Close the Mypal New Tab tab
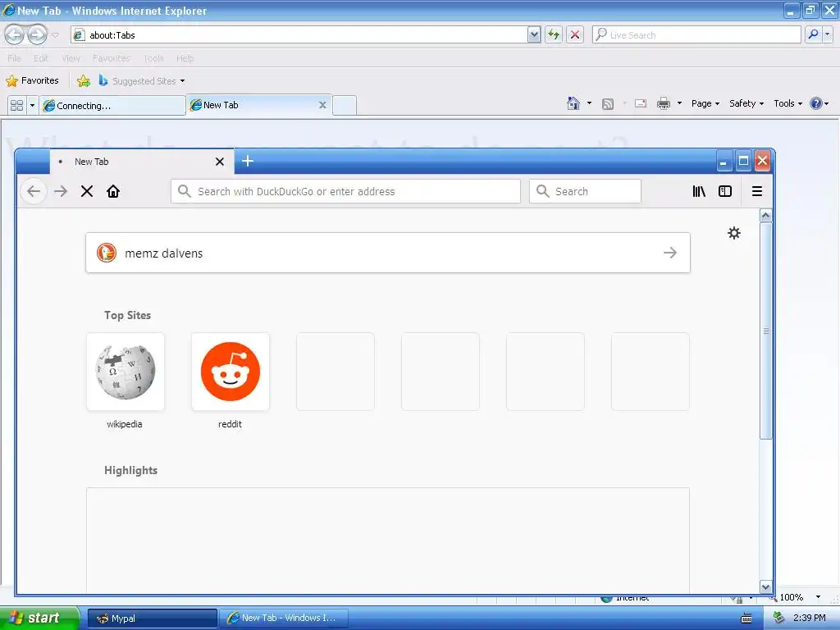Viewport: 840px width, 630px height. (x=220, y=162)
